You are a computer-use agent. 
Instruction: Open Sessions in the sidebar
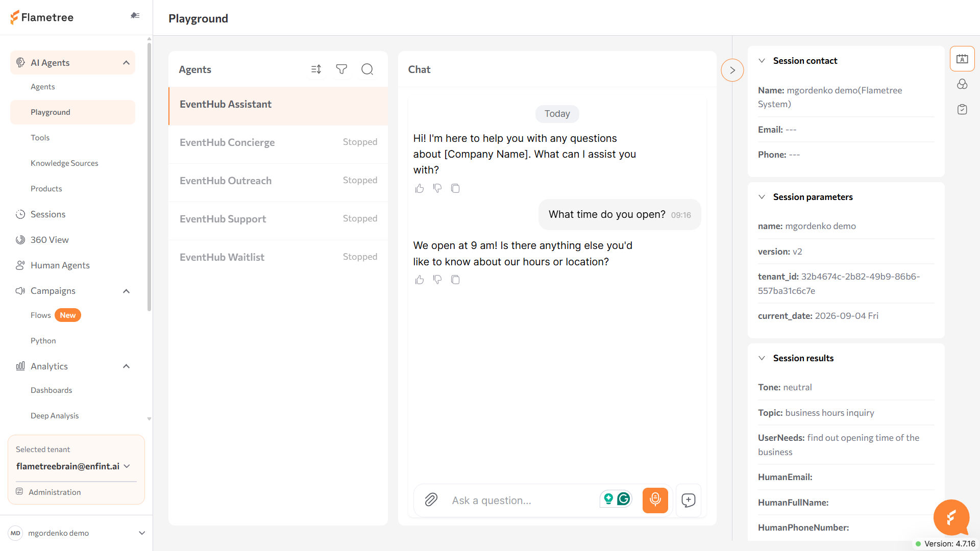(x=48, y=214)
